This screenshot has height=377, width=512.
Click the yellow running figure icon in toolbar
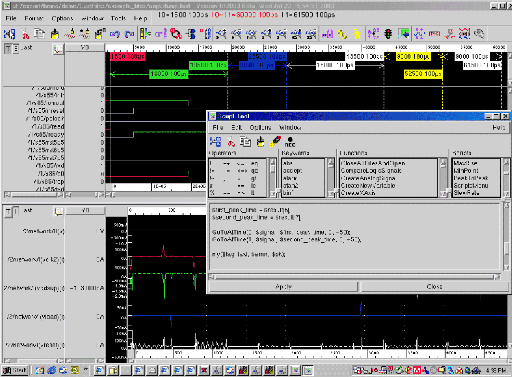tap(357, 34)
